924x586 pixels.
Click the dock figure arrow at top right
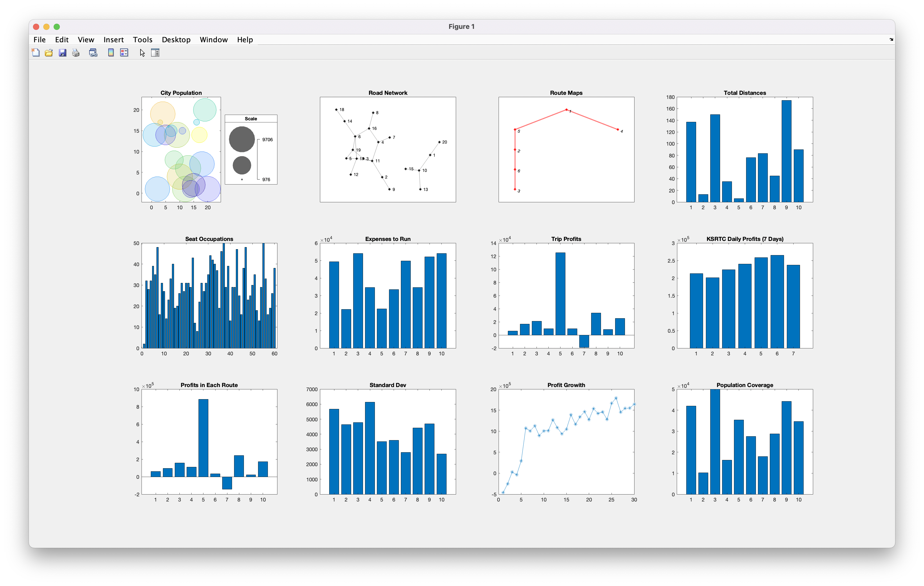click(891, 39)
